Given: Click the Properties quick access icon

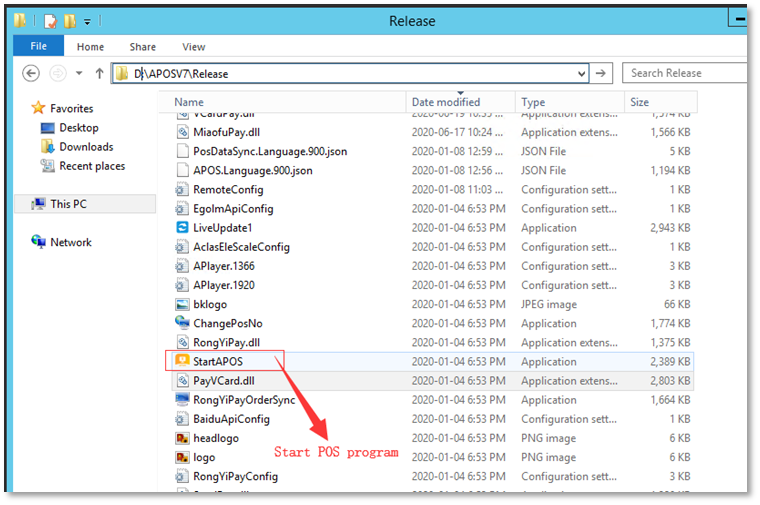Looking at the screenshot, I should coord(50,21).
